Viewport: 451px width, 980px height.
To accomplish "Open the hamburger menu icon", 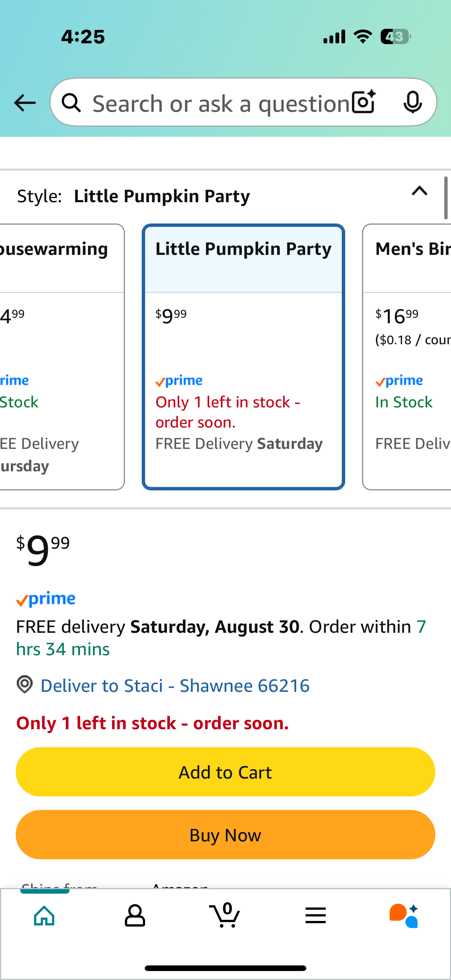I will (x=316, y=915).
